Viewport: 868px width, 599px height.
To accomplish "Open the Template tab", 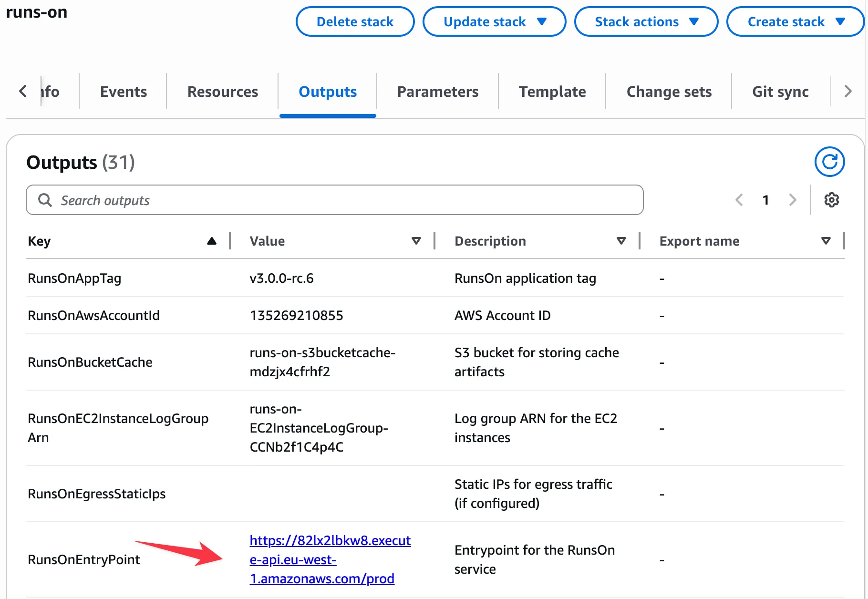I will (552, 92).
